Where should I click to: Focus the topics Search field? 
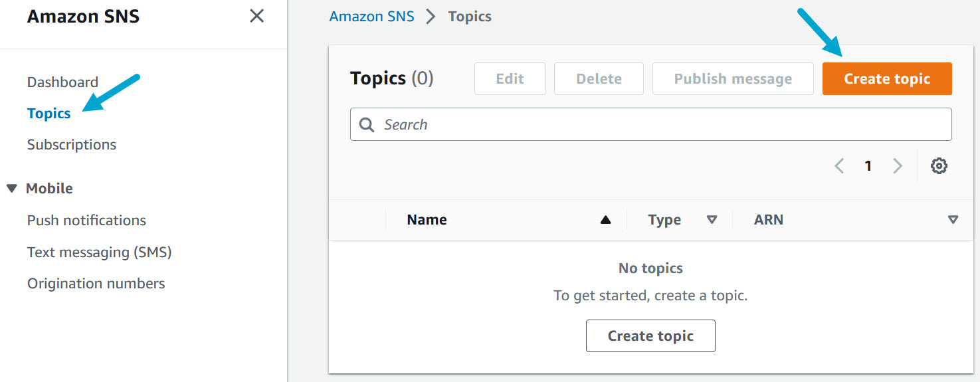(x=658, y=125)
